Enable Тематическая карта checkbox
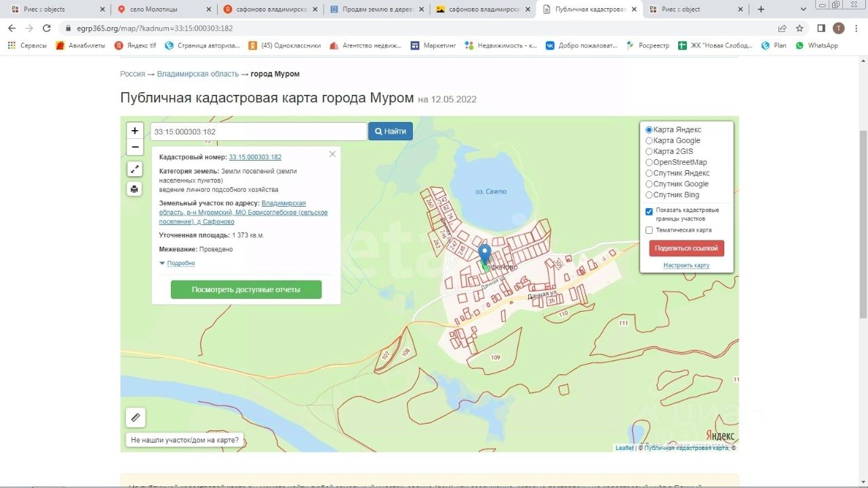 tap(649, 230)
